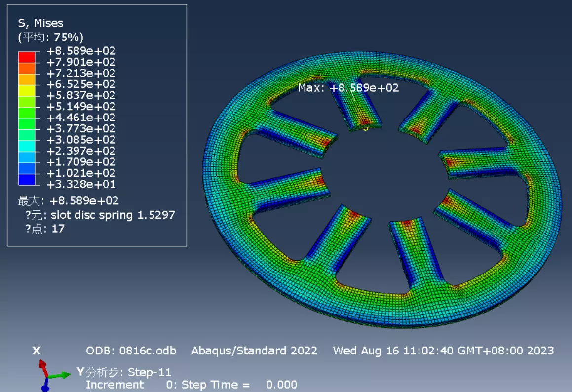Click the Abaqus/Standard 2022 text

(x=254, y=351)
